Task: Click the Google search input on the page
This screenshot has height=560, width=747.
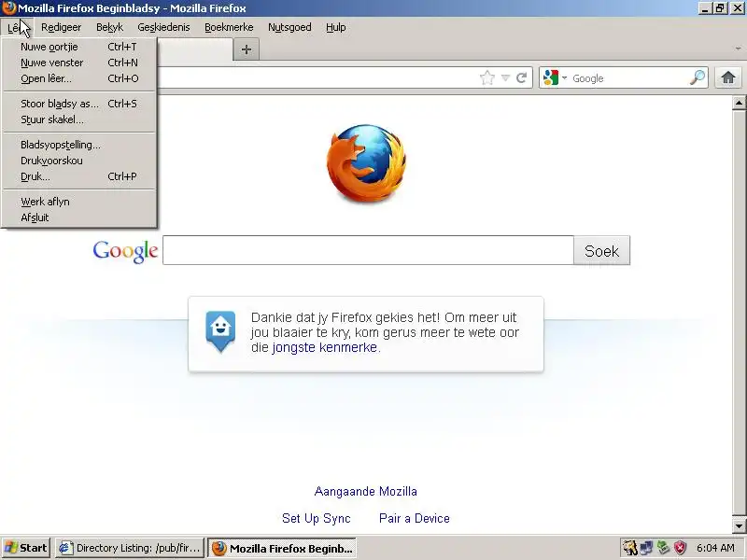Action: click(368, 250)
